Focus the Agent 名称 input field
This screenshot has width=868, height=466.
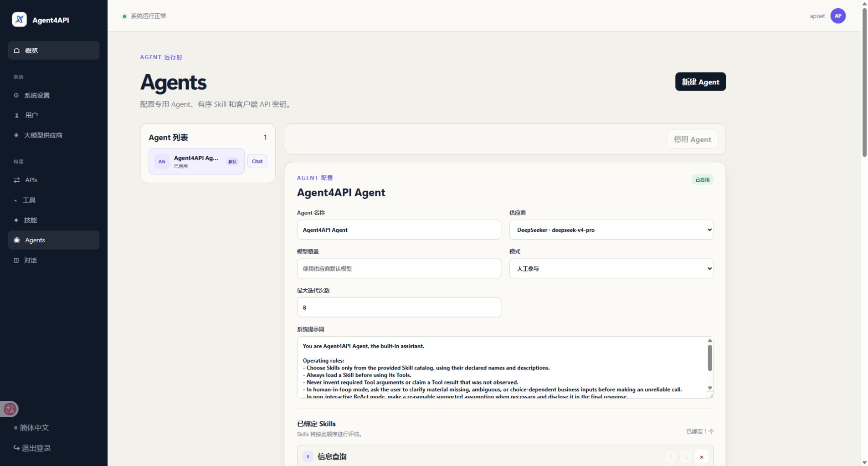coord(399,230)
